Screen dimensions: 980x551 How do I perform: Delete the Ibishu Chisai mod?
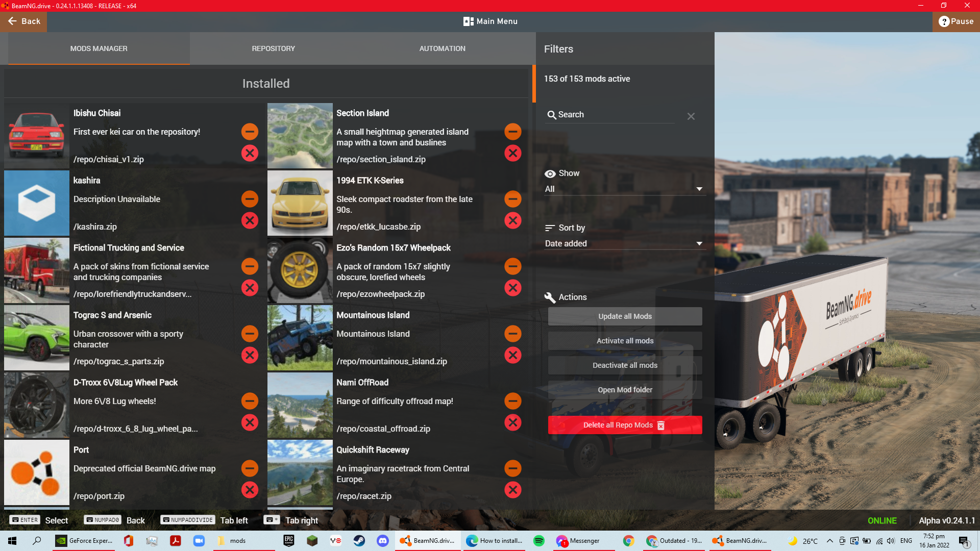250,153
